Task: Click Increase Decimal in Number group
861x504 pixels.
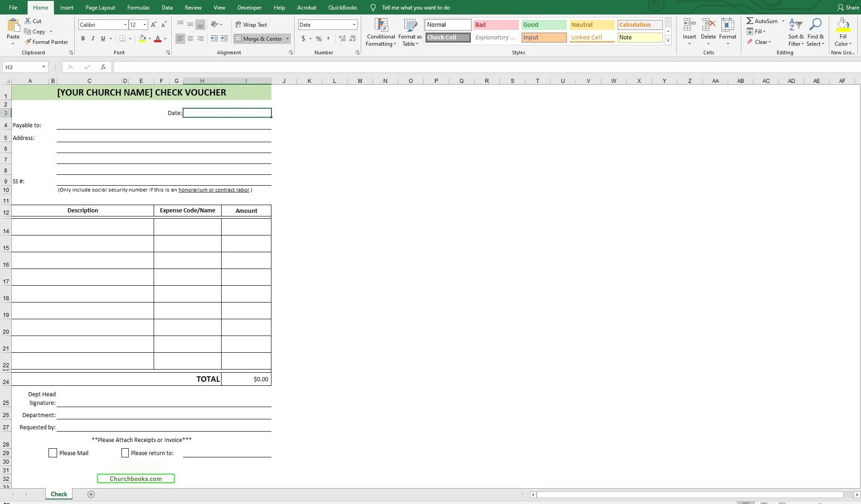Action: [x=342, y=38]
